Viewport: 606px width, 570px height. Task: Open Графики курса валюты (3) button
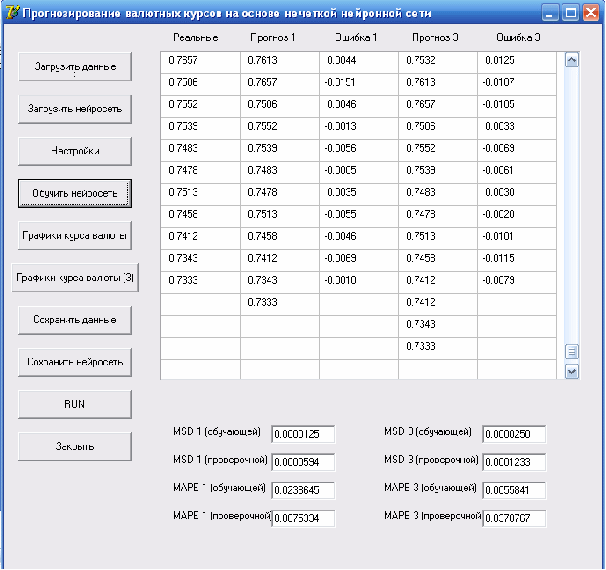pyautogui.click(x=75, y=277)
